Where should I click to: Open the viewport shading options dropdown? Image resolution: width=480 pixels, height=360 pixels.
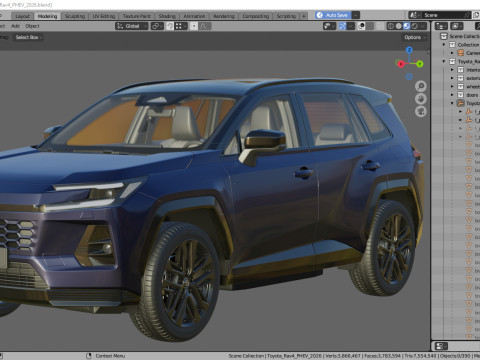point(423,26)
